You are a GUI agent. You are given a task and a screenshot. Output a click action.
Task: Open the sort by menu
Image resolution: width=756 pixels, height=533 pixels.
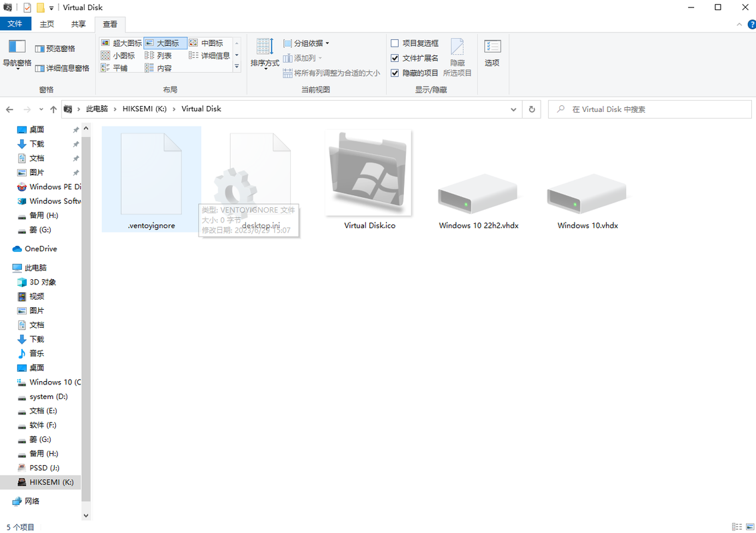pyautogui.click(x=265, y=54)
